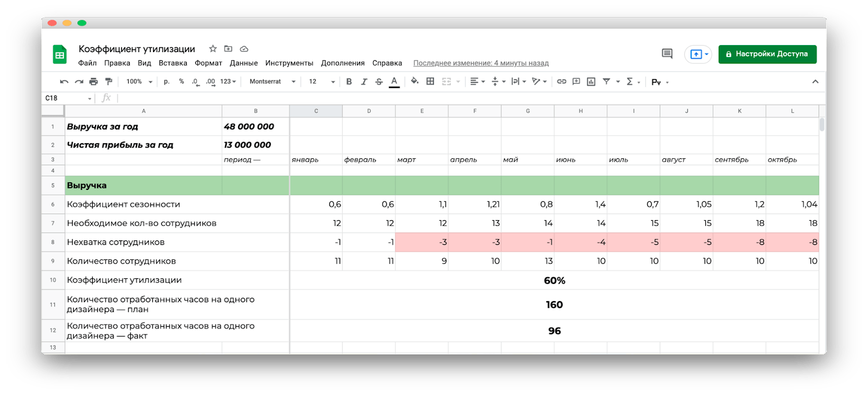This screenshot has height=413, width=868.
Task: Expand the Montserrat font dropdown
Action: point(272,82)
